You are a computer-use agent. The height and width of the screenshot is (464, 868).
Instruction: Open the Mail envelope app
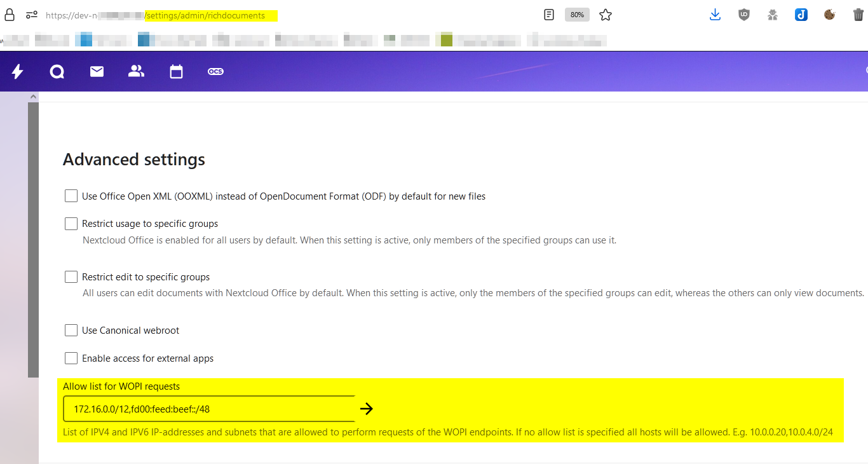coord(97,72)
